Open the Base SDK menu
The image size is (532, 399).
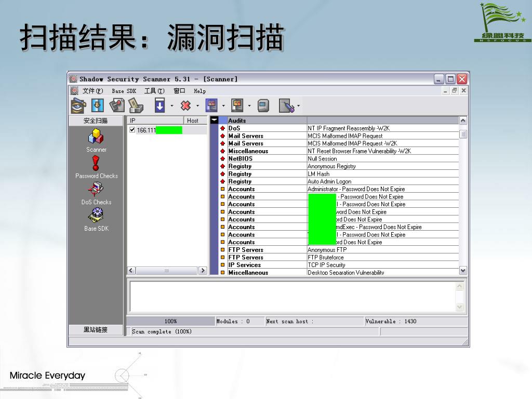click(124, 91)
